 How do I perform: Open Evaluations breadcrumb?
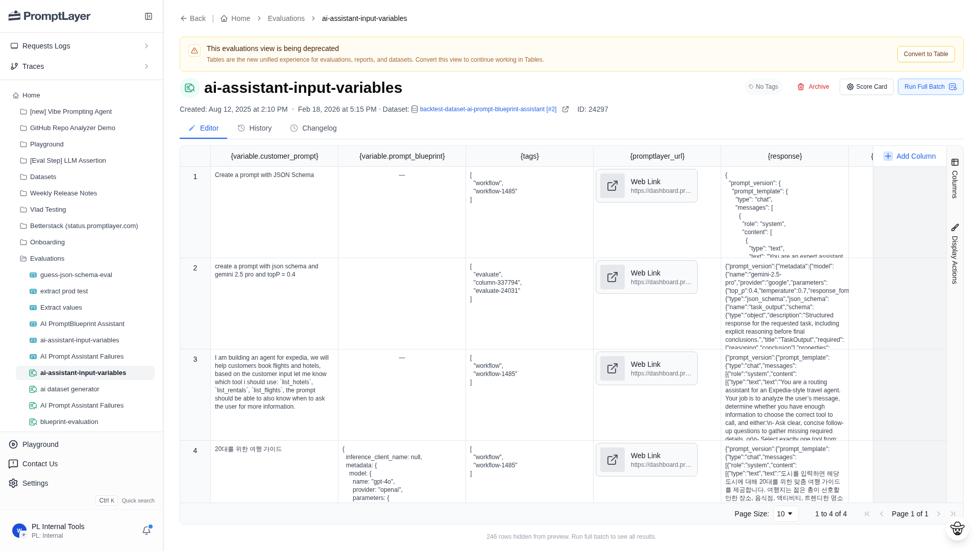[286, 18]
